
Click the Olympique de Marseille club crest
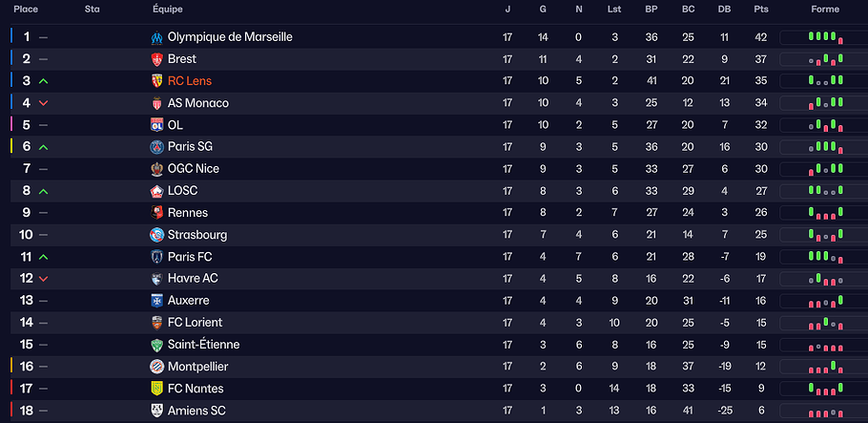(x=157, y=37)
